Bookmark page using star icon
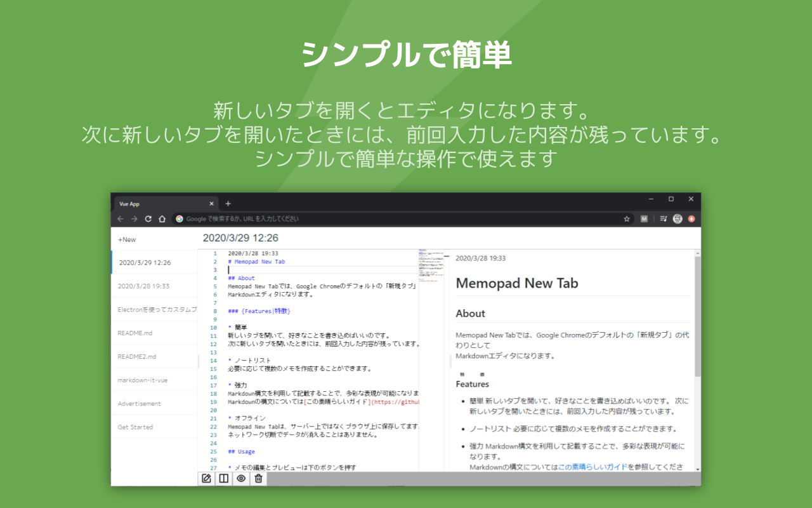The image size is (812, 508). pyautogui.click(x=627, y=218)
